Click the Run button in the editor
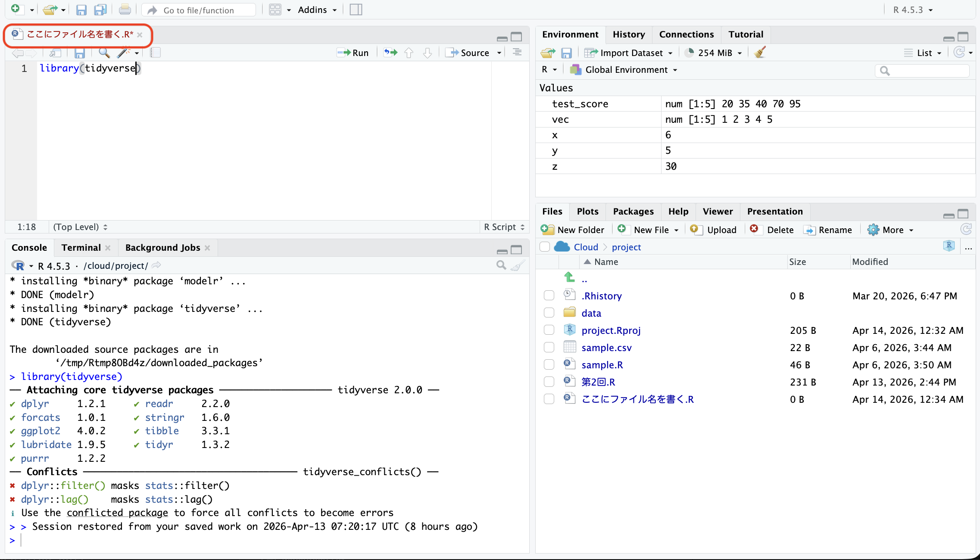This screenshot has width=980, height=560. pyautogui.click(x=353, y=53)
